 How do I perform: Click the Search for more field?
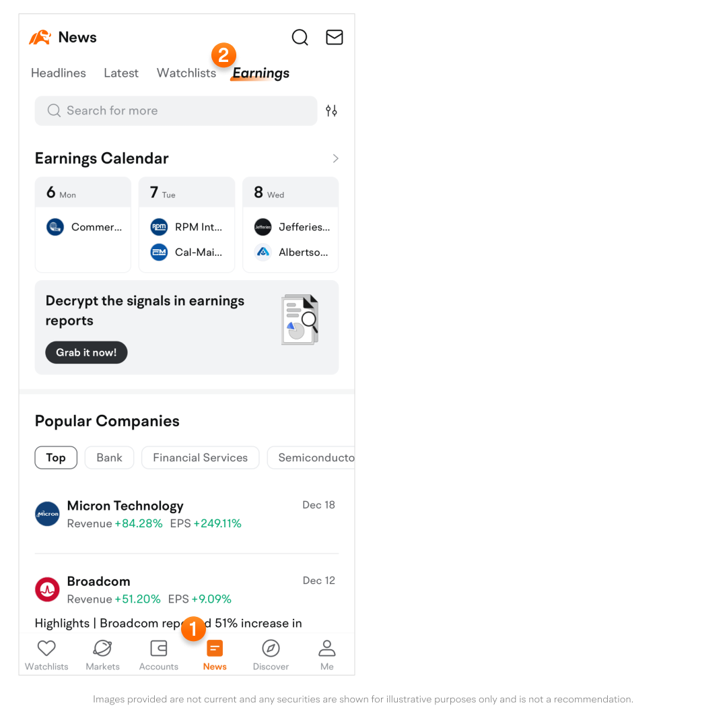(x=176, y=111)
